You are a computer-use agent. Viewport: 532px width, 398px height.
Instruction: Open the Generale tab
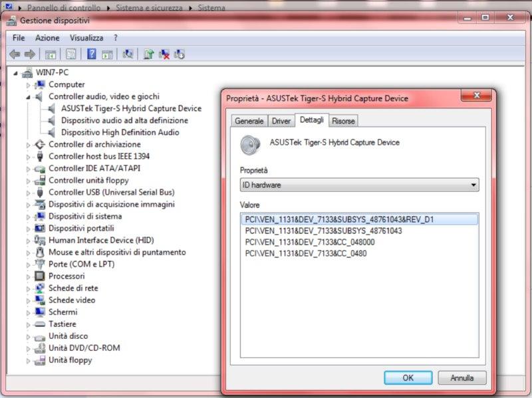coord(249,121)
